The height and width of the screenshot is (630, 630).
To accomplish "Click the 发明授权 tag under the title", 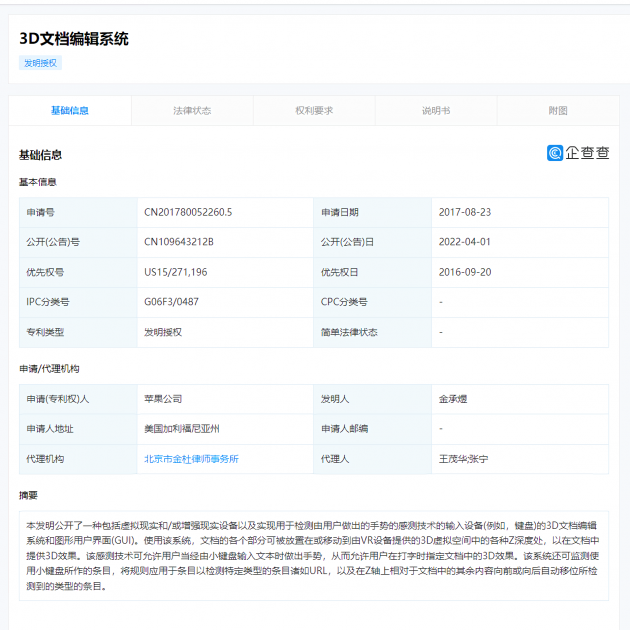I will 40,63.
